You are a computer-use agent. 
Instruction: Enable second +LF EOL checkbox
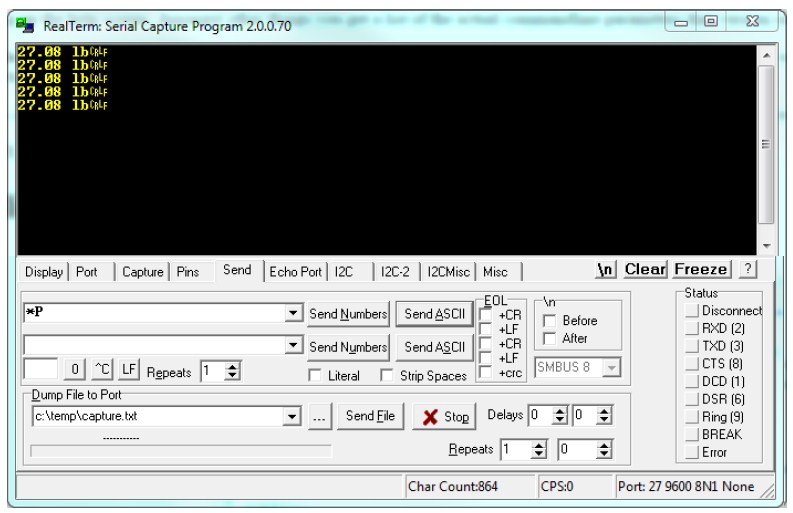click(485, 358)
